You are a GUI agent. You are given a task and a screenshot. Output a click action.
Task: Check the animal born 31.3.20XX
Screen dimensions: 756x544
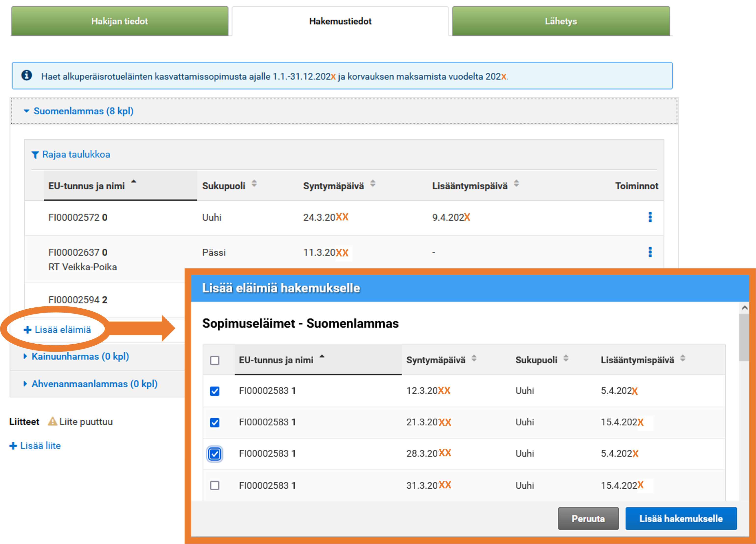tap(215, 485)
